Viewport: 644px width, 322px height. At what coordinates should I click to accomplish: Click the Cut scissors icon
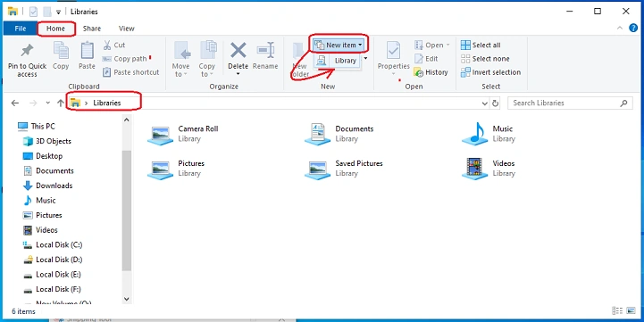[107, 45]
